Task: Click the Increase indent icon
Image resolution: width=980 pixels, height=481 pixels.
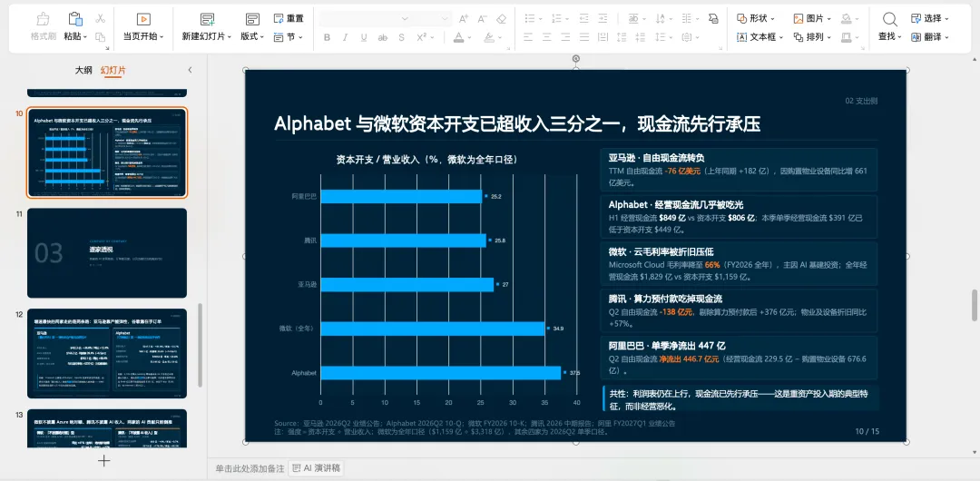Action: pos(603,19)
